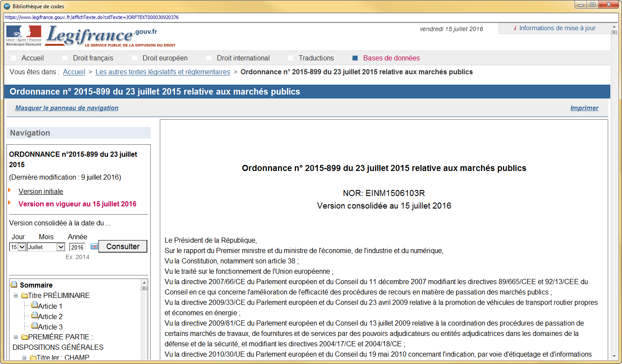Click '(Dernière modification : 9 juillet 2016)' text
Screen dimensions: 622x364
(x=65, y=177)
